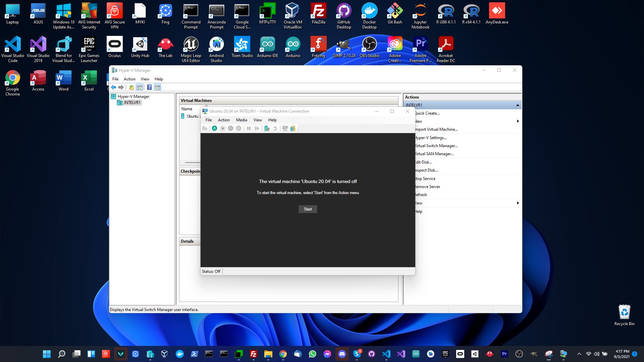The image size is (644, 362).
Task: Open the Media menu in VM Connection window
Action: [x=241, y=120]
